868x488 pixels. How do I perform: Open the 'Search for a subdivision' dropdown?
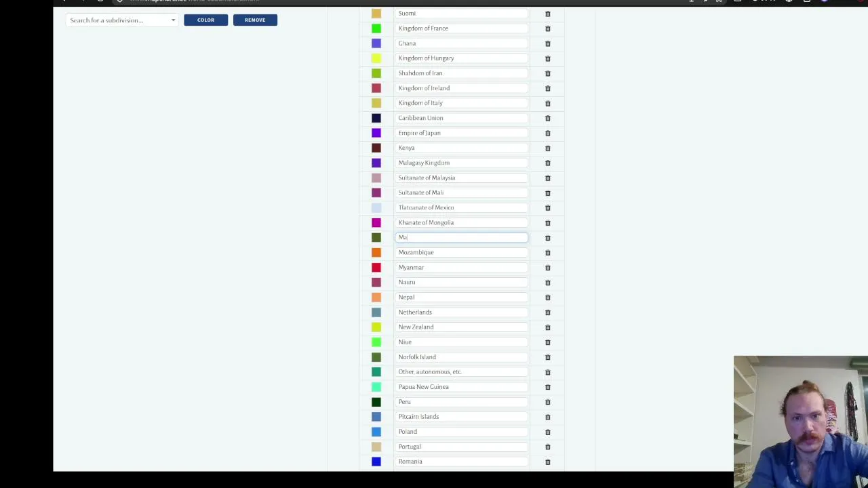coord(122,20)
